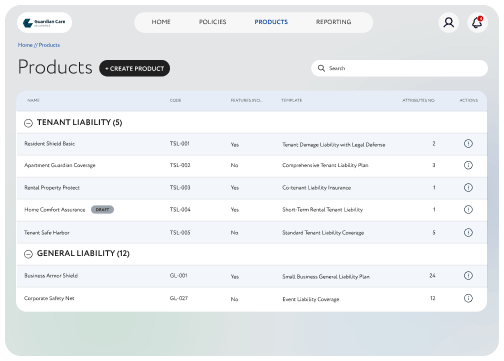This screenshot has height=361, width=504.
Task: Click code TSL-001
Action: coord(180,144)
